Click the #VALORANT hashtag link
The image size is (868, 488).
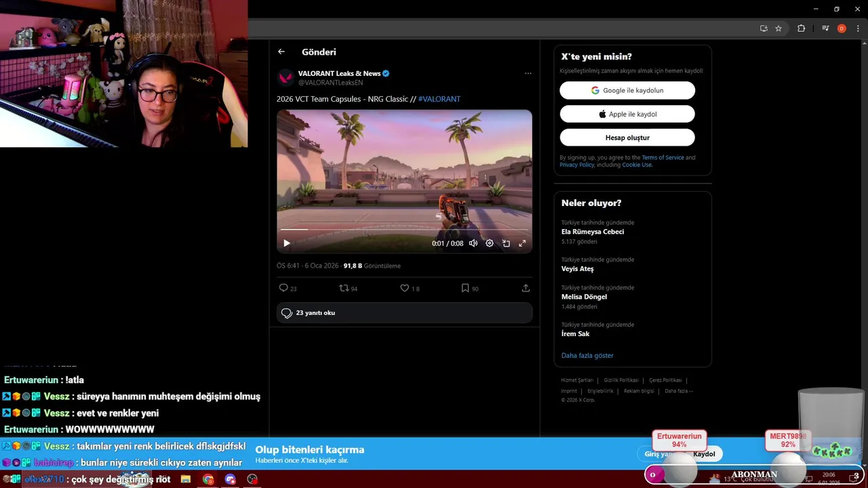tap(439, 99)
